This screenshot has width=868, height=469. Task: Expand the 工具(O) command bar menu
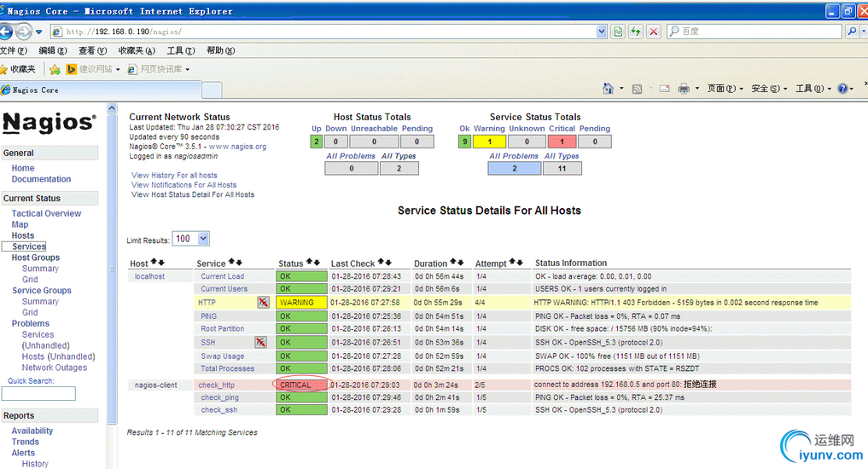[813, 89]
